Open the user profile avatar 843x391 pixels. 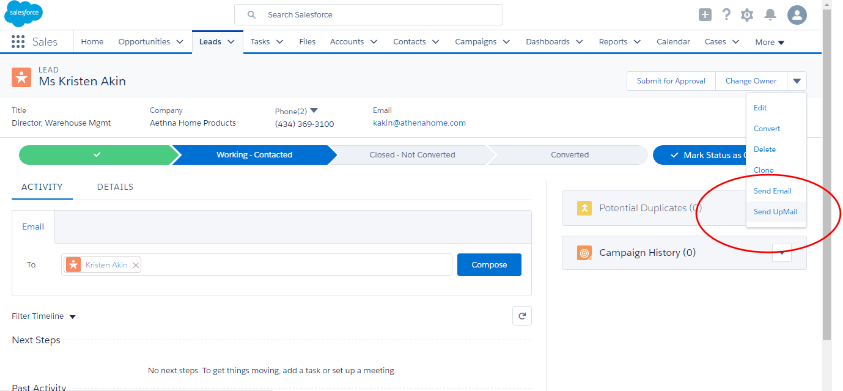[x=797, y=15]
